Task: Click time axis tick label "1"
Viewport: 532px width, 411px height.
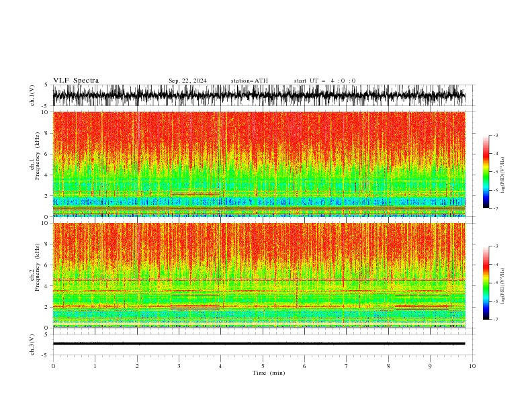Action: tap(95, 366)
